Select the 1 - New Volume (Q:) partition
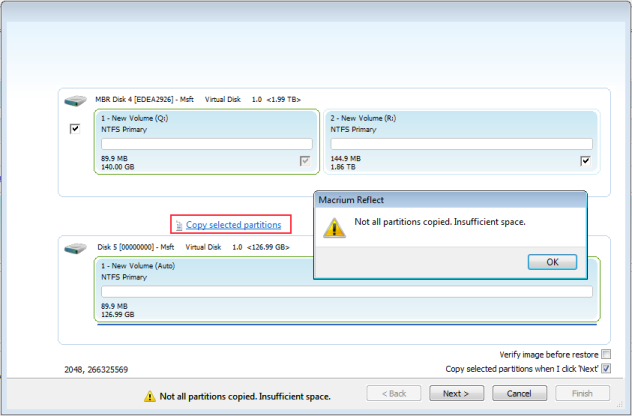The height and width of the screenshot is (416, 632). point(207,142)
